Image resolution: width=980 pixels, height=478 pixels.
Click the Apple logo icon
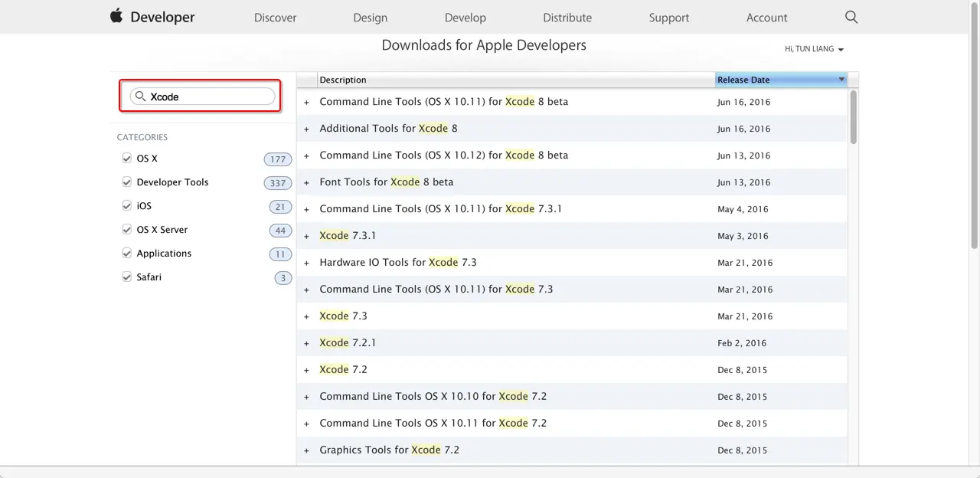point(116,16)
